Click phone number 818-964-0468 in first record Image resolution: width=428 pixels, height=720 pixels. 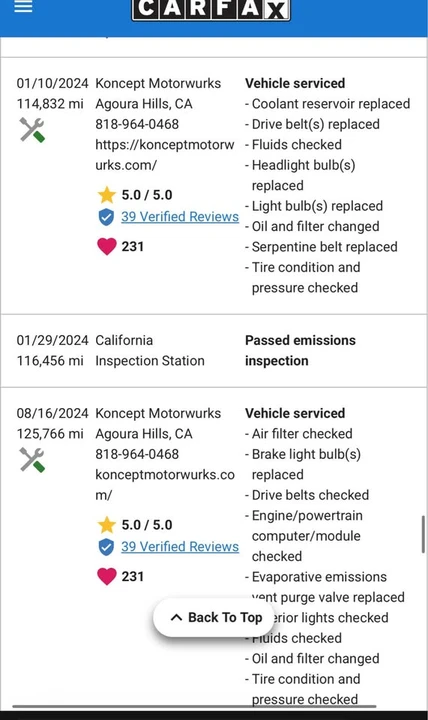pyautogui.click(x=137, y=124)
